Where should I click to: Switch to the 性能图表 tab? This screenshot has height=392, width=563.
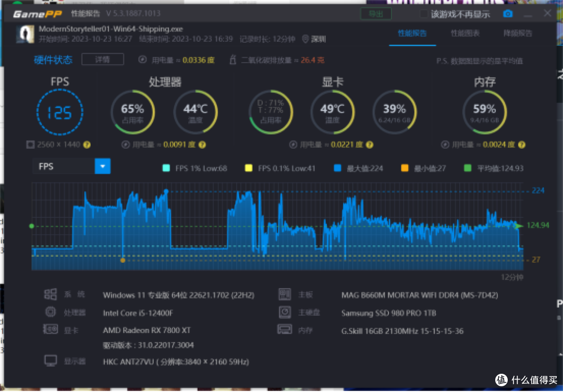click(465, 33)
